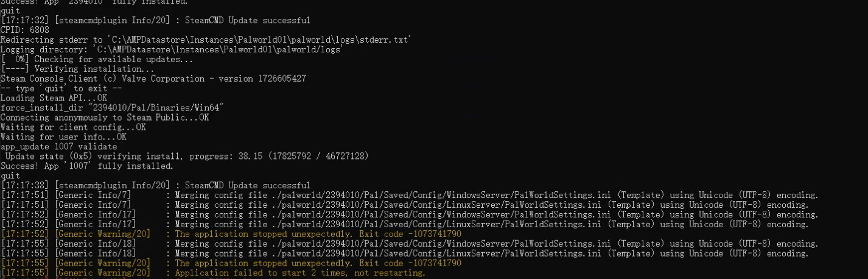This screenshot has height=279, width=868.
Task: Select the 17:17:52 exit code warning line
Action: [x=231, y=234]
